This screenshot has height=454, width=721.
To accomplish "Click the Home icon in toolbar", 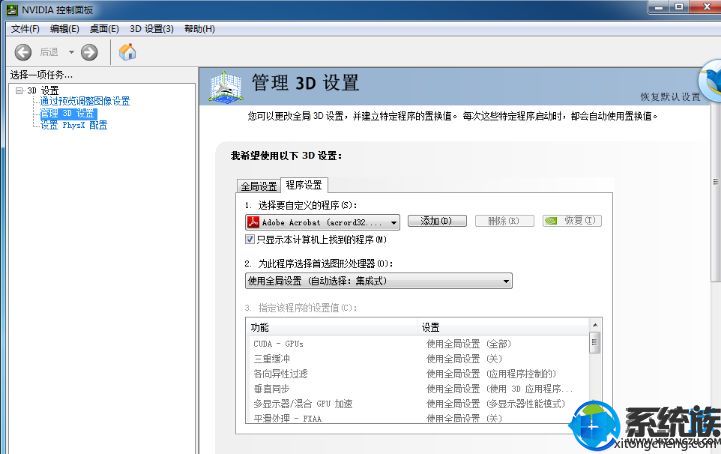I will pyautogui.click(x=127, y=52).
